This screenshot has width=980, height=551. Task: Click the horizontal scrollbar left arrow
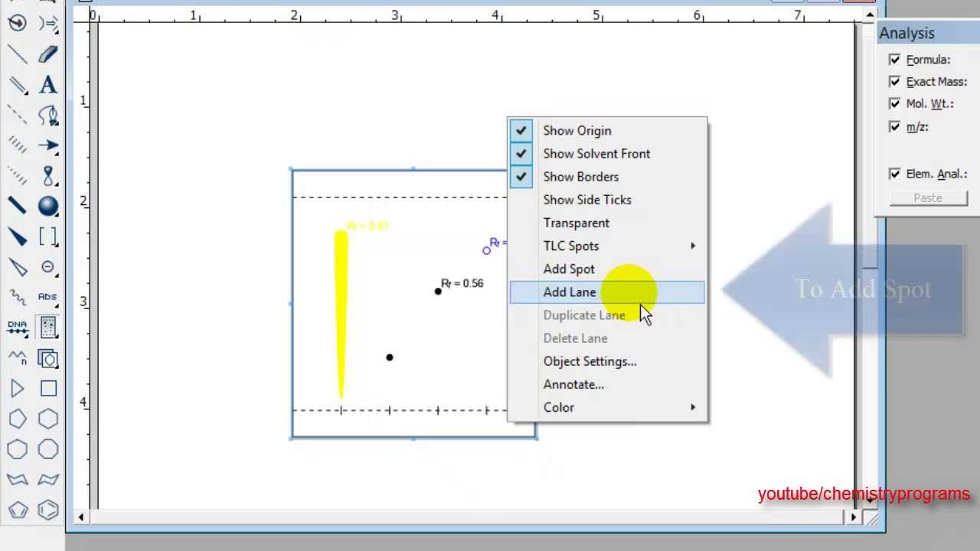click(81, 517)
